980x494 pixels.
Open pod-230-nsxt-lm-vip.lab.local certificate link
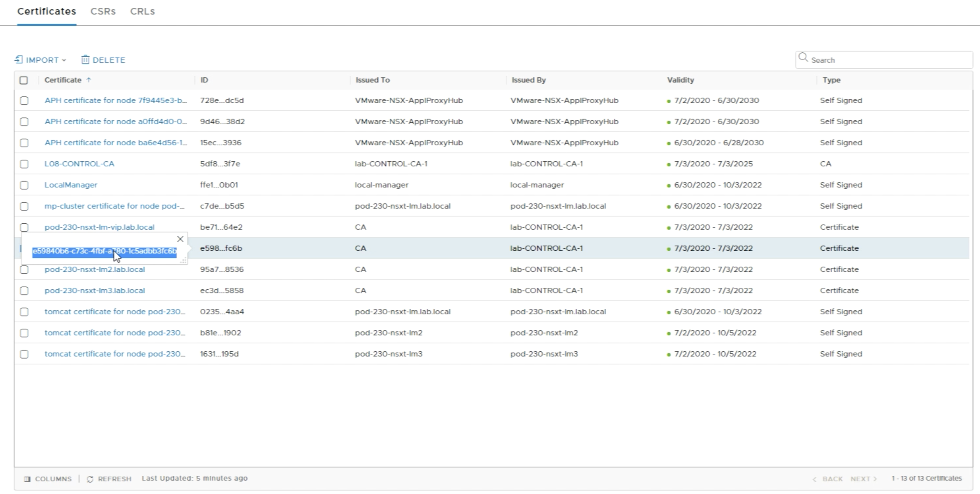[x=99, y=227]
